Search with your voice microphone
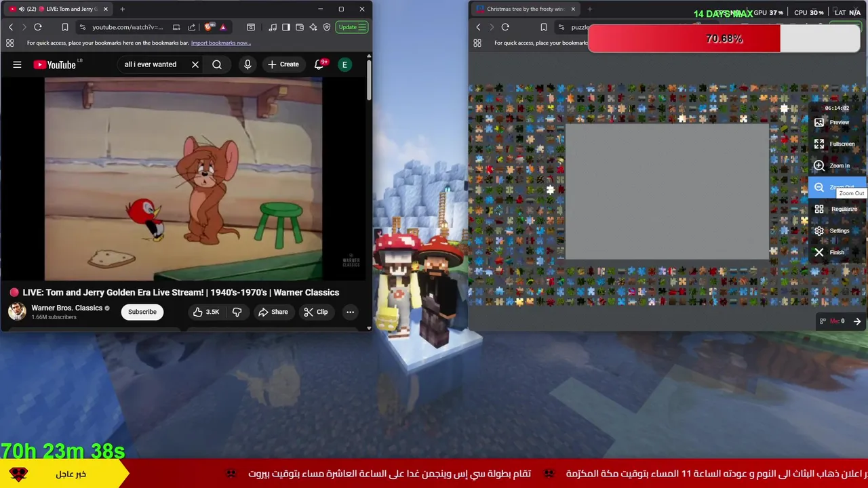This screenshot has width=868, height=488. 248,64
